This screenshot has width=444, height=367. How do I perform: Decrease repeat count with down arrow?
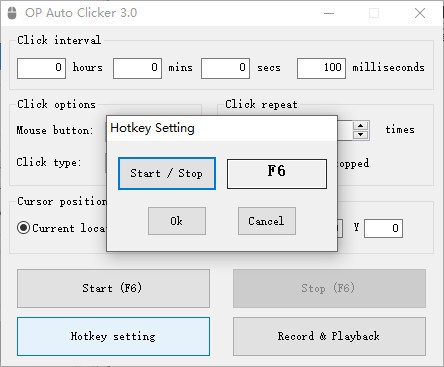coord(360,135)
